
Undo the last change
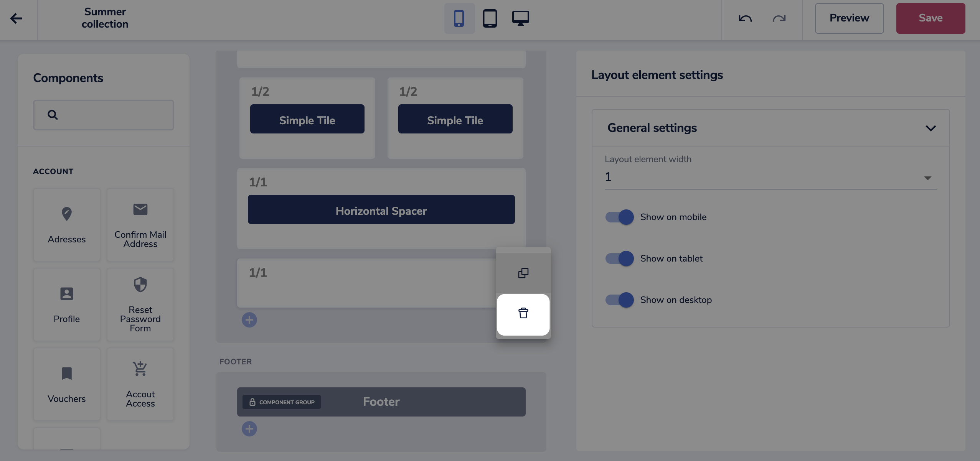tap(745, 18)
